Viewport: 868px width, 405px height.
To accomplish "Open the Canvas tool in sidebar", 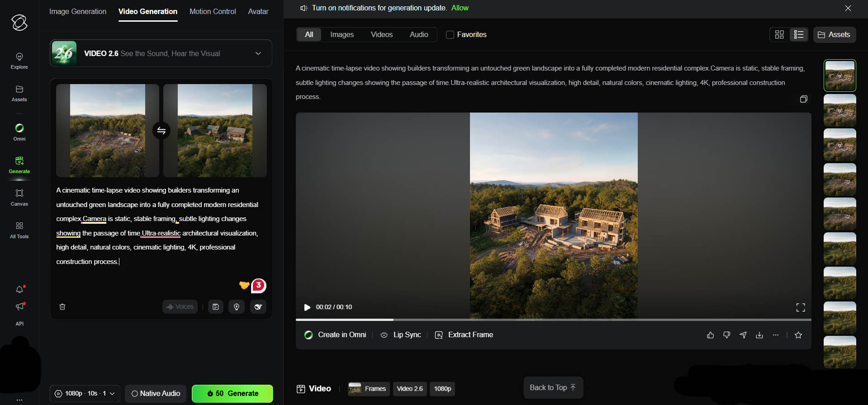I will pyautogui.click(x=19, y=198).
